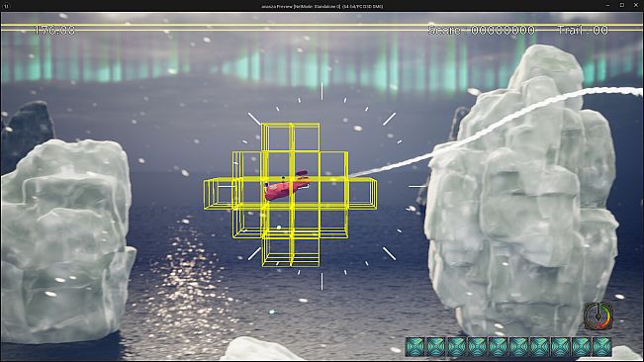Viewport: 644px width, 362px height.
Task: Click the last teal ability slot icon
Action: coord(602,347)
